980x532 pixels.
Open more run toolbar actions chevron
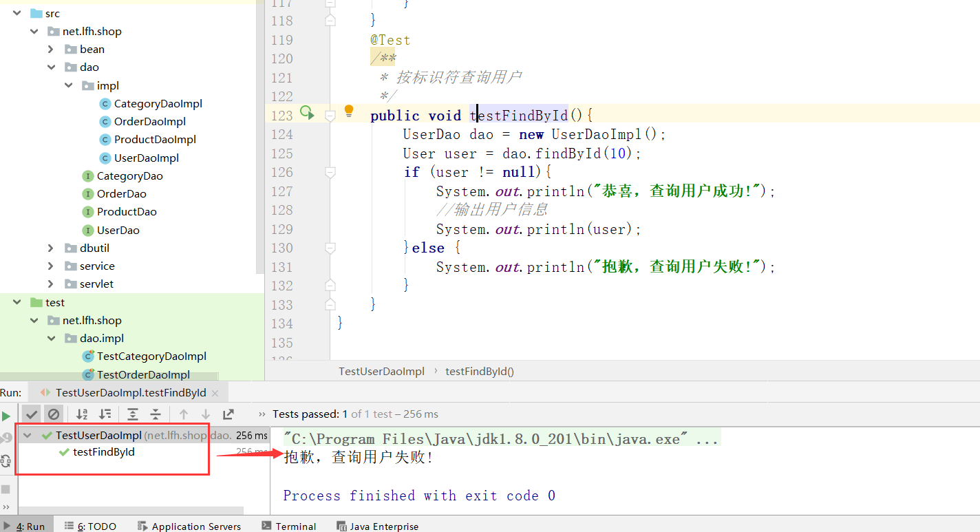[x=6, y=507]
